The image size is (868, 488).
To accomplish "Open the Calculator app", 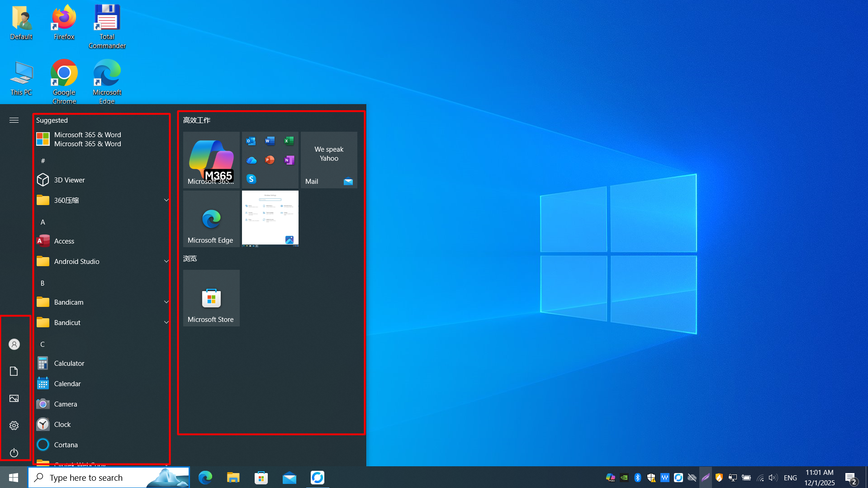I will click(x=102, y=363).
